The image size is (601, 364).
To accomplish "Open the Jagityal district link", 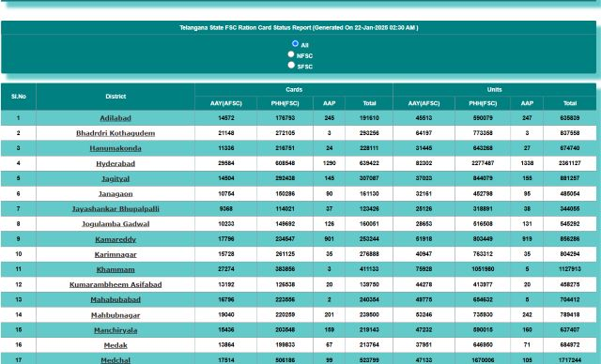I will [x=116, y=179].
